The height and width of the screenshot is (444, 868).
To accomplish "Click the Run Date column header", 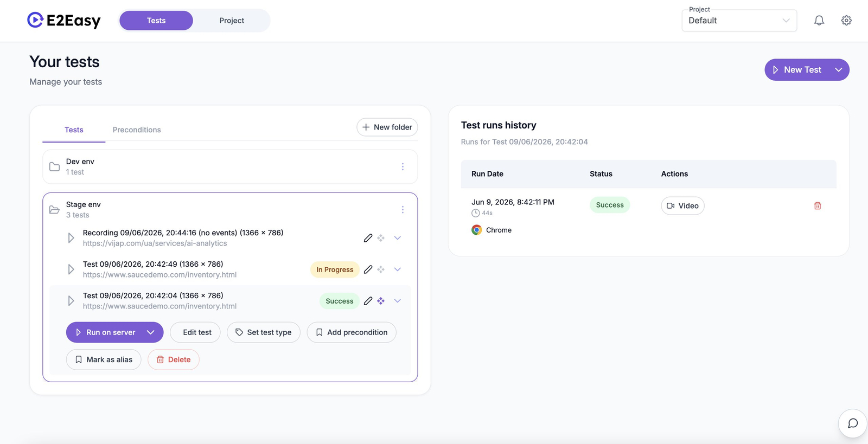I will pos(487,174).
